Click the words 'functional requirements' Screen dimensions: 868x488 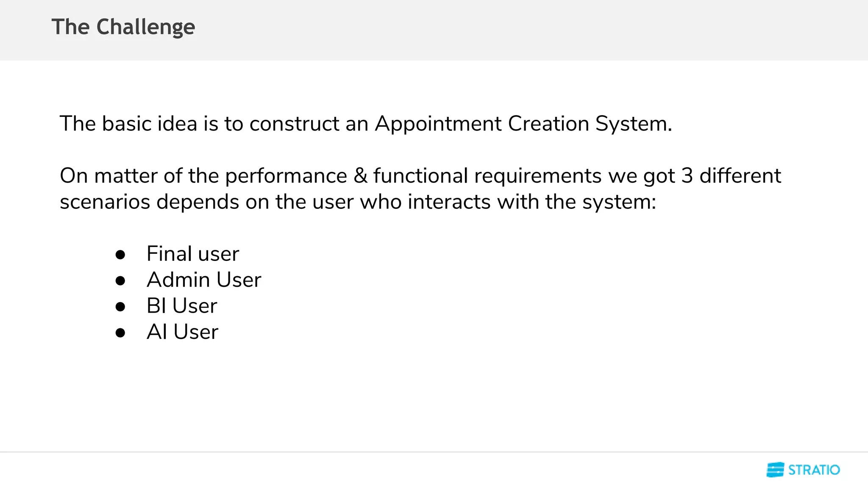(x=487, y=176)
